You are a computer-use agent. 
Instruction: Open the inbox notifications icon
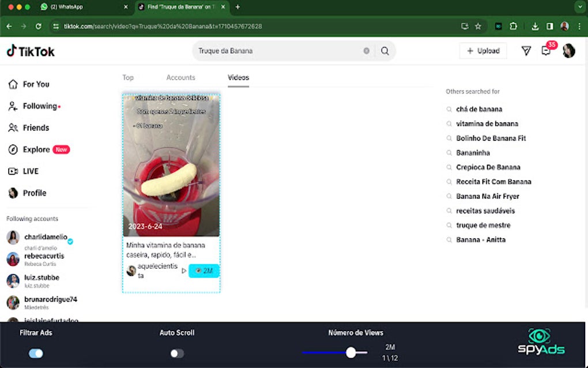(x=546, y=51)
